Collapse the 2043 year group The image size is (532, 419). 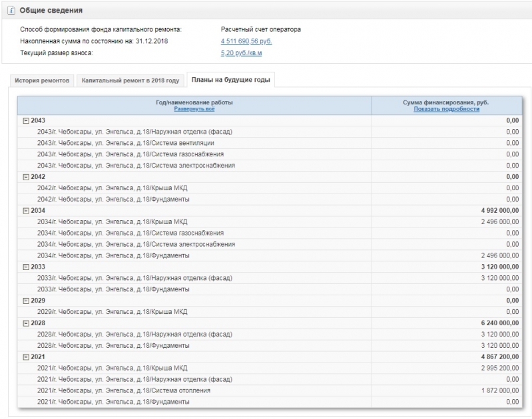pos(26,120)
